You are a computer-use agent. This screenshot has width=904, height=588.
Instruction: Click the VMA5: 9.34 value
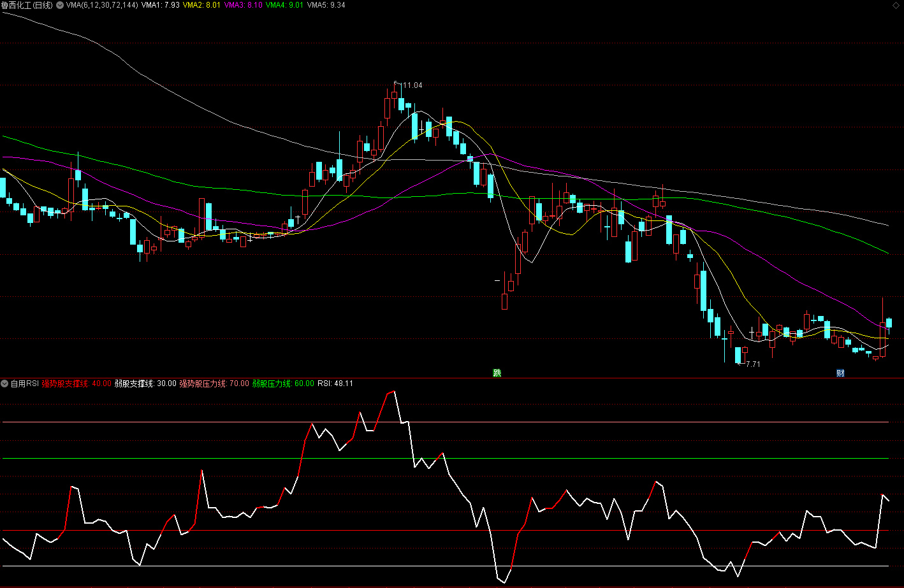pyautogui.click(x=326, y=5)
